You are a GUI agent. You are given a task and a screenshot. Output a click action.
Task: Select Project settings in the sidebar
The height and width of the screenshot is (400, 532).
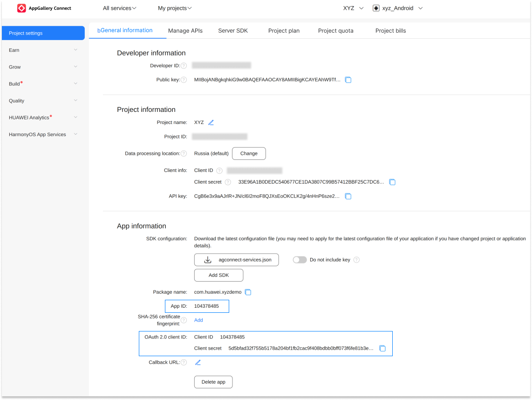(x=43, y=33)
